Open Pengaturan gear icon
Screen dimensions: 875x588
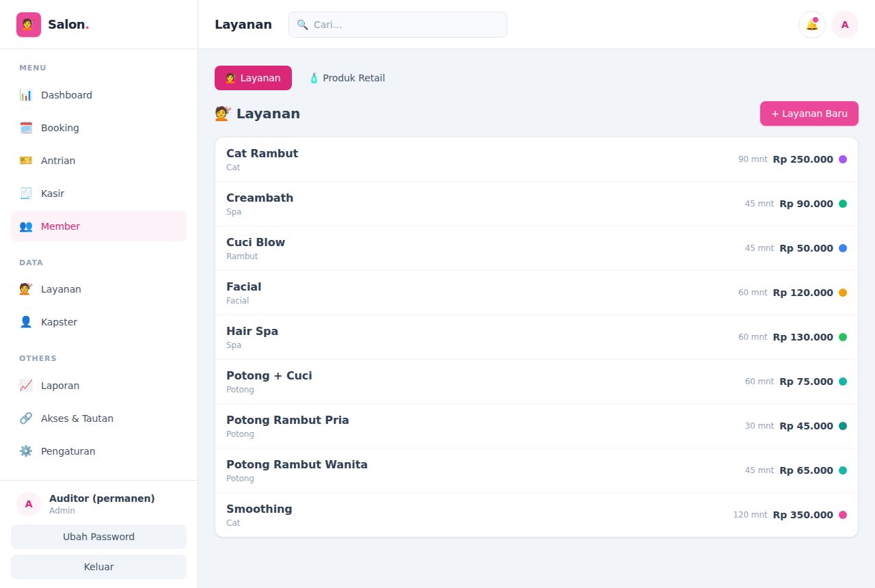coord(26,451)
